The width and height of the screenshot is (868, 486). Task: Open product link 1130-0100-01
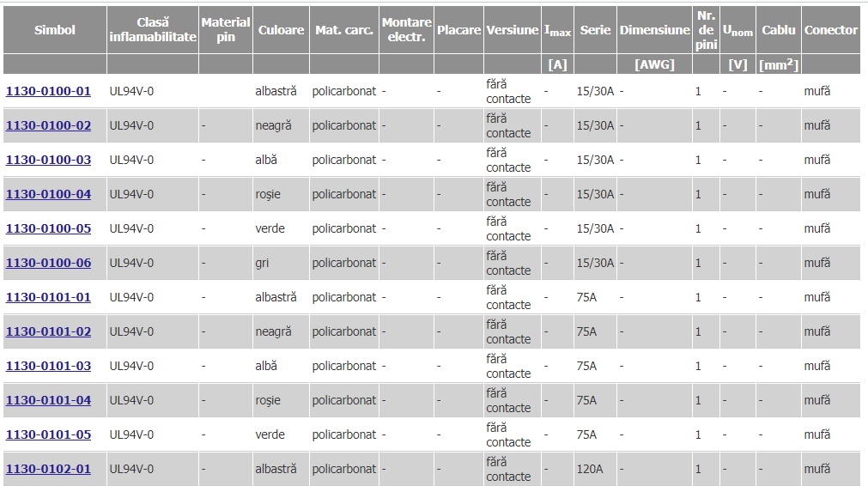coord(48,91)
